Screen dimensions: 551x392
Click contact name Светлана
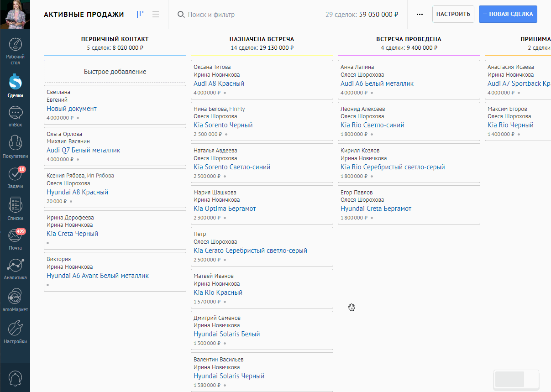click(x=58, y=92)
